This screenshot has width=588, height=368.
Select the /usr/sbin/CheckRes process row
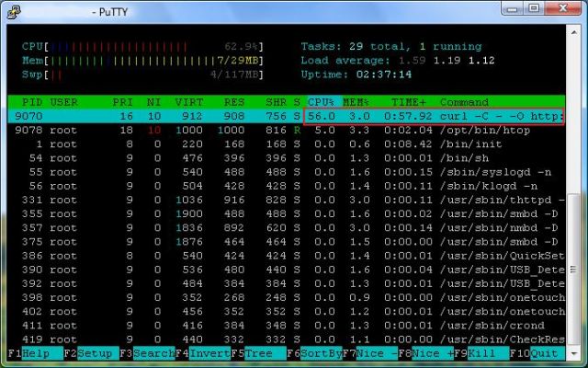point(286,339)
